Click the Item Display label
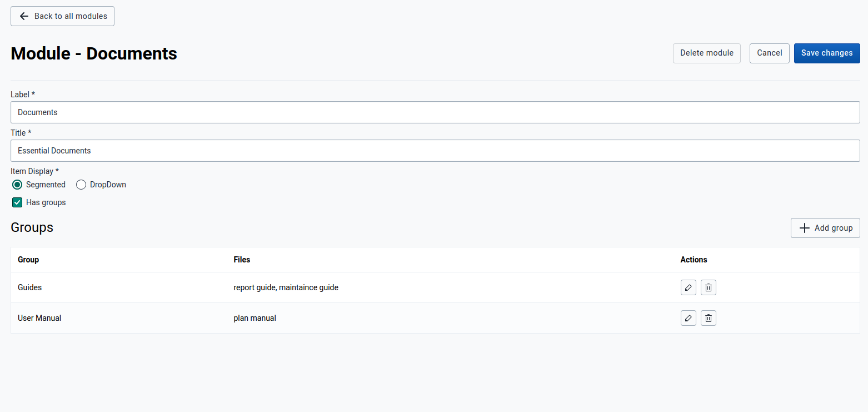868x412 pixels. [x=34, y=171]
